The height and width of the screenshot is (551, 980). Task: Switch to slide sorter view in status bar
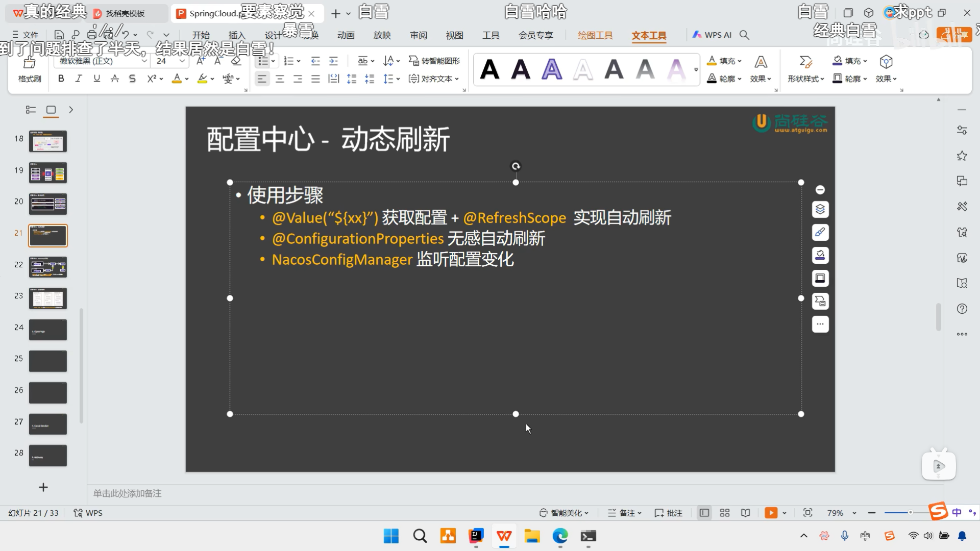[x=724, y=513]
